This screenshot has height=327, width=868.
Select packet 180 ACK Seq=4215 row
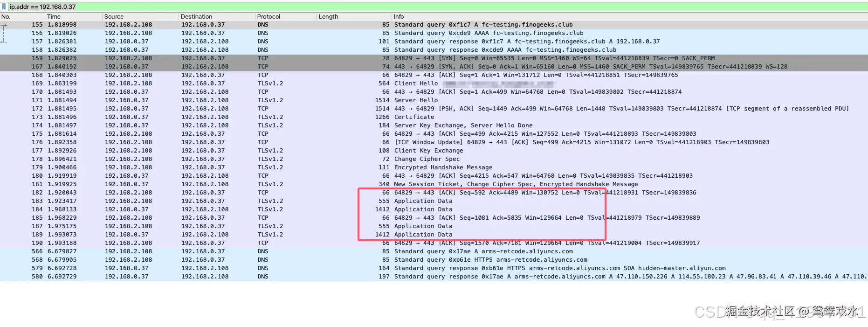(x=434, y=176)
